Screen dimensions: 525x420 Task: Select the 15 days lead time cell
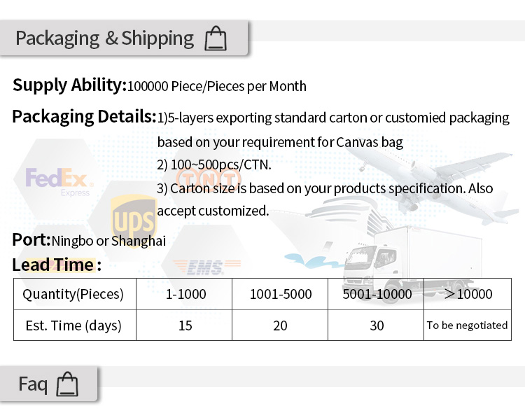pos(184,325)
